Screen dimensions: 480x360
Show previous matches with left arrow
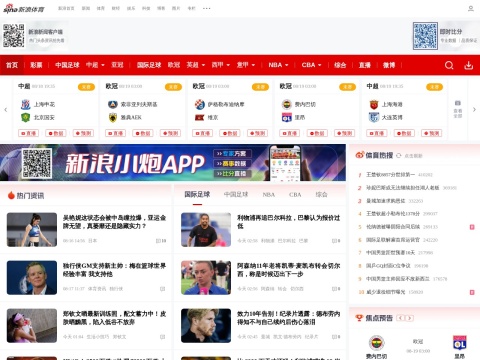tap(6, 110)
